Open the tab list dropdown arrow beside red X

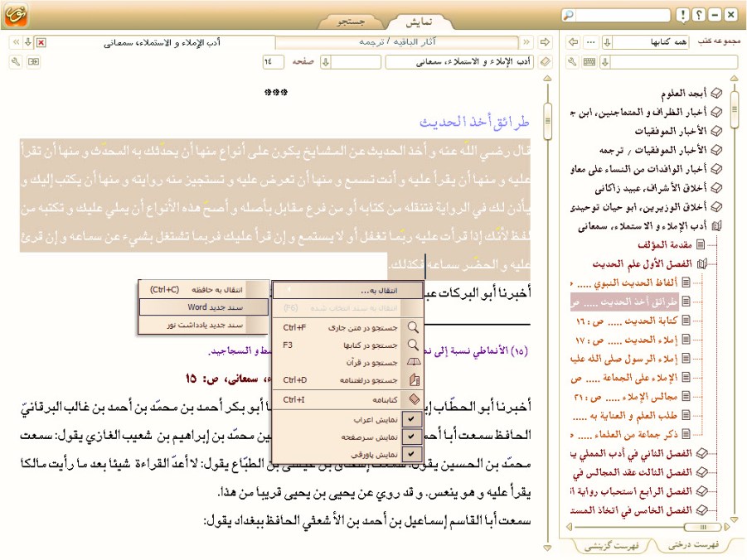28,42
